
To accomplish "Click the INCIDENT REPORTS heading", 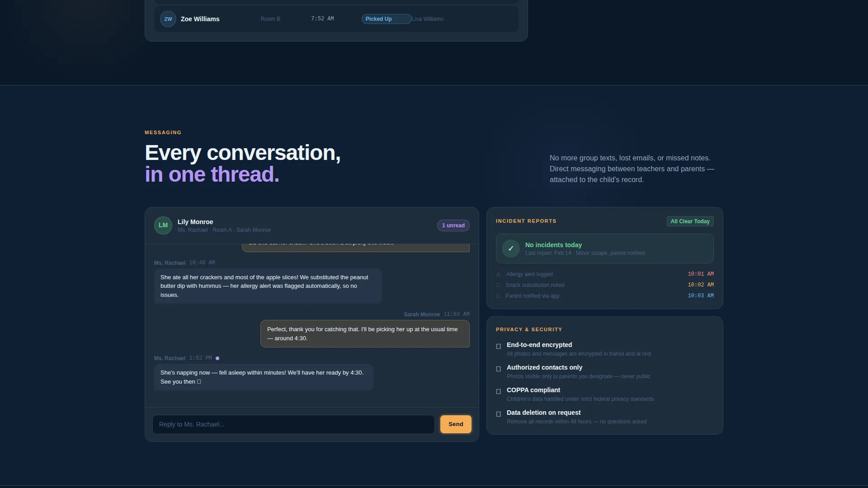I will coord(526,221).
